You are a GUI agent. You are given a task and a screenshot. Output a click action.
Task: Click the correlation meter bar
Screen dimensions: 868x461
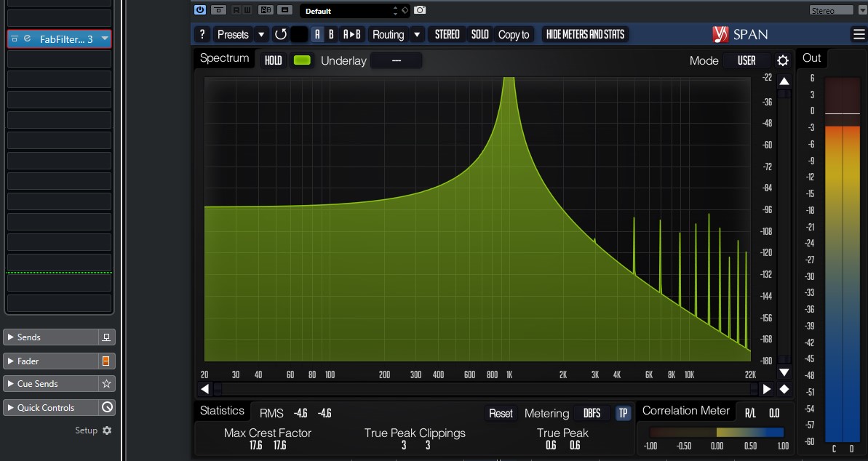coord(717,432)
